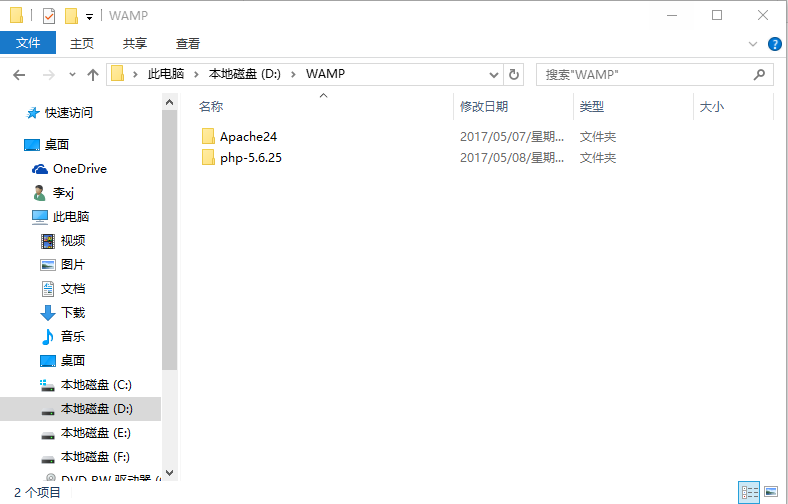This screenshot has width=788, height=504.
Task: Click WAMP in the address bar path
Action: coord(325,74)
